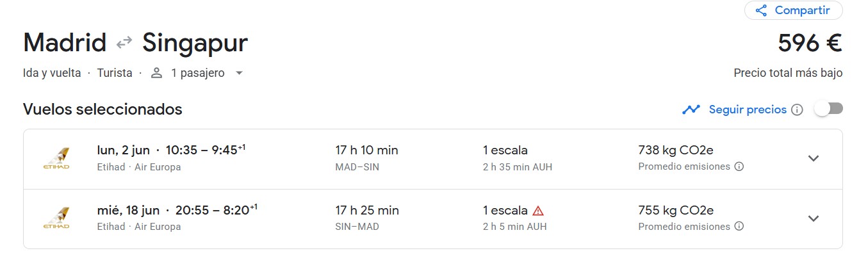Click Etihad logo on the 18 jun flight

tap(56, 218)
